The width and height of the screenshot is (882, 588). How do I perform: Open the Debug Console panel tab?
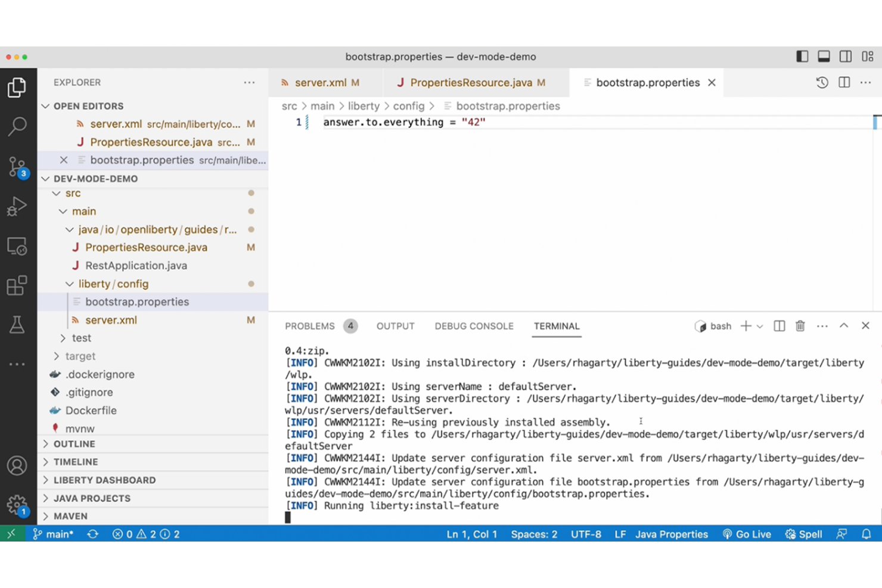click(x=474, y=326)
